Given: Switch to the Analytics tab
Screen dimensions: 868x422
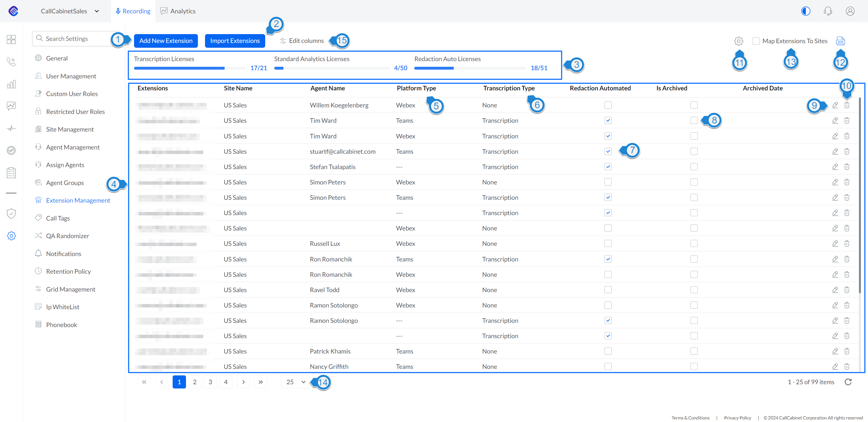Looking at the screenshot, I should click(178, 11).
